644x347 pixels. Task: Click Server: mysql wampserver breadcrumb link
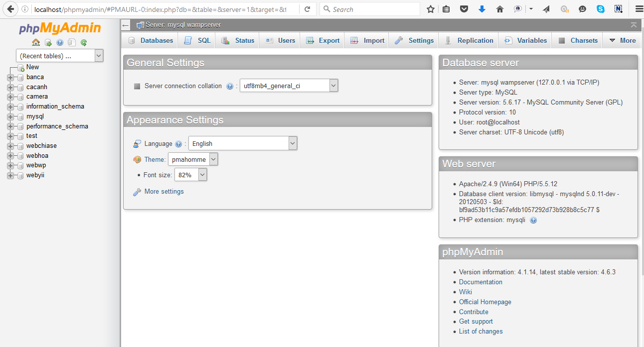click(183, 25)
